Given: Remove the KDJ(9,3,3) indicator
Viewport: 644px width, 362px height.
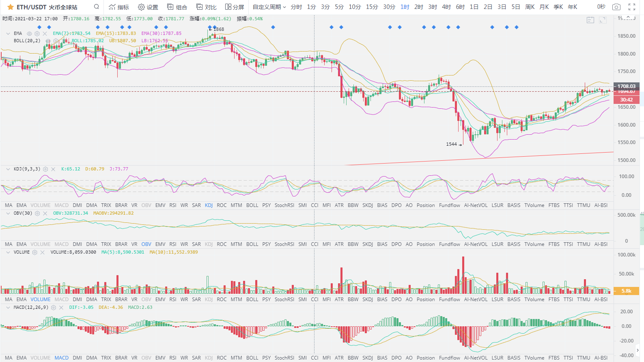Looking at the screenshot, I should (53, 169).
